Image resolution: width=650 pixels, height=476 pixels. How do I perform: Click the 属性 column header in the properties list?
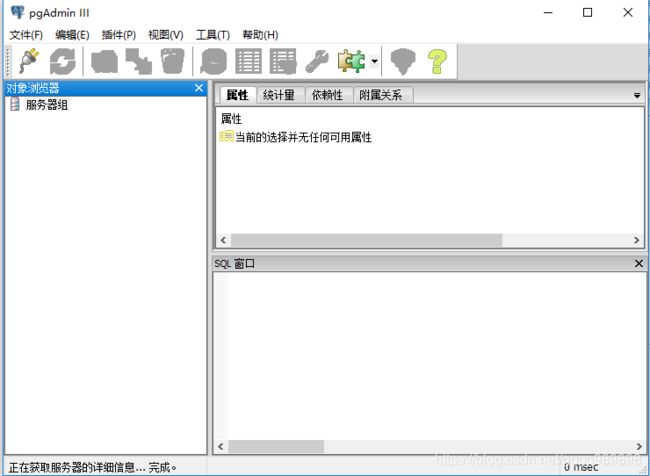231,119
